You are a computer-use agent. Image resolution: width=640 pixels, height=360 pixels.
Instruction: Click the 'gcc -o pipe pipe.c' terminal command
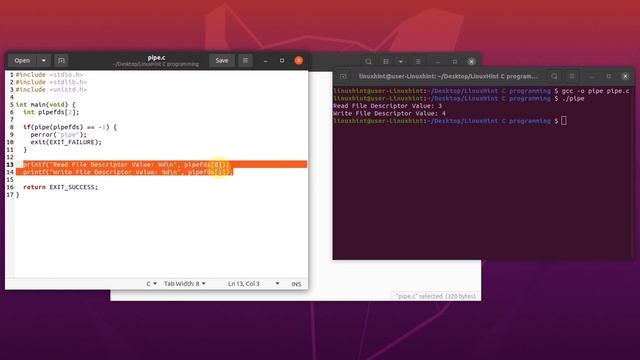click(x=596, y=91)
